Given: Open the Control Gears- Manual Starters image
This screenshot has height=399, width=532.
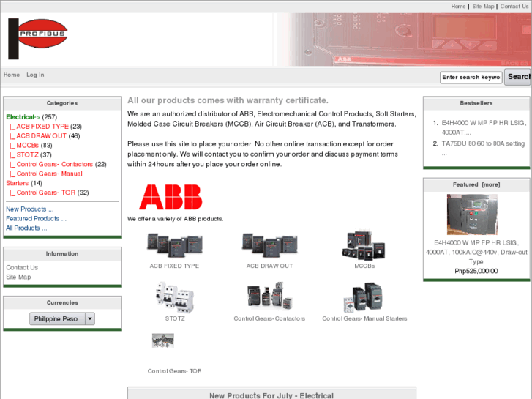Looking at the screenshot, I should [364, 297].
